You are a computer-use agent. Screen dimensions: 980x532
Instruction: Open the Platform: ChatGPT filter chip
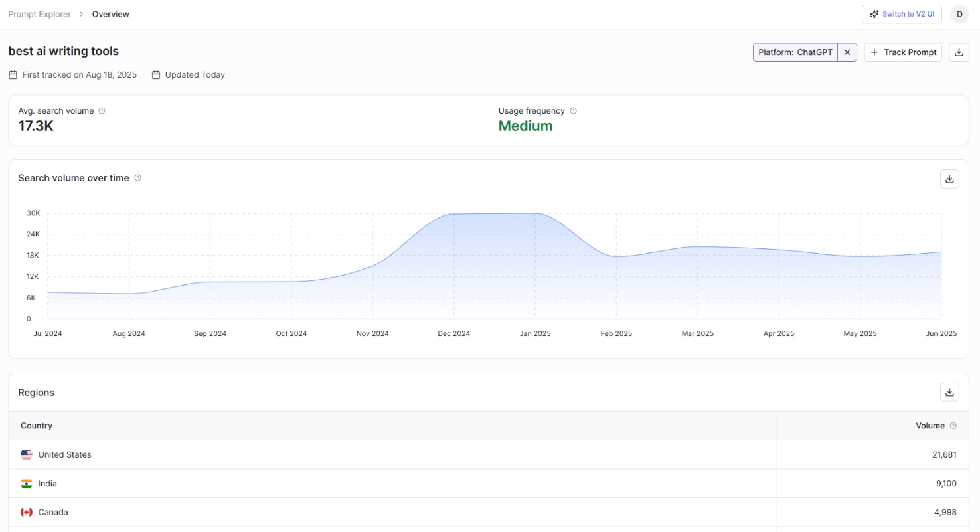795,52
